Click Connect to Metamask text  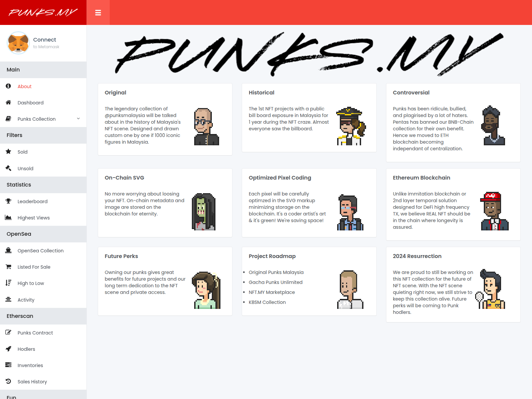(x=46, y=43)
